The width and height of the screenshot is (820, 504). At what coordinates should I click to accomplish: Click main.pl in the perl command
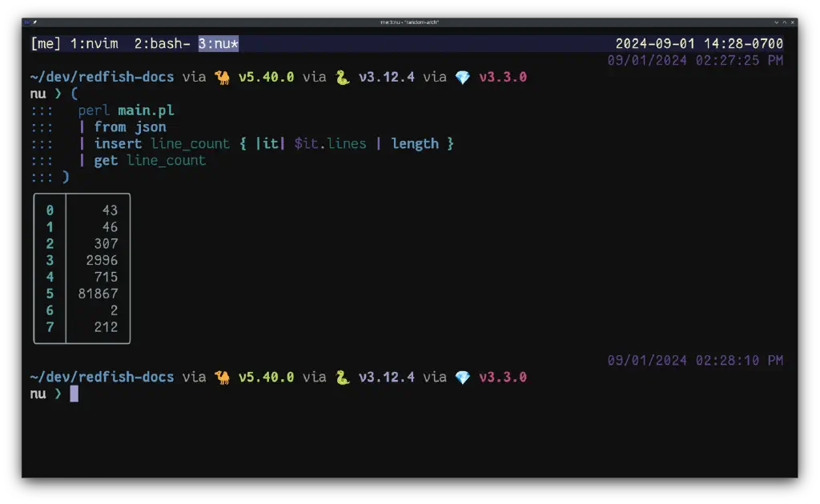click(x=146, y=110)
